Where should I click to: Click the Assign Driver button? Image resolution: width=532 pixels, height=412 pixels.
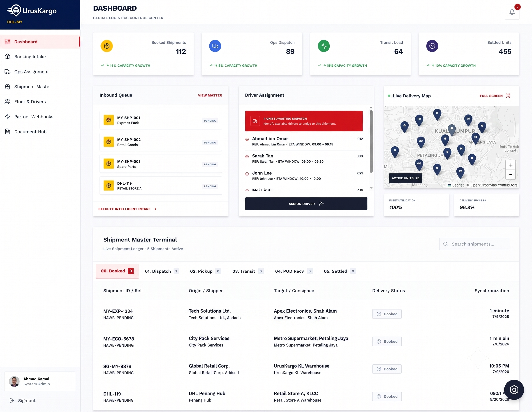(306, 204)
